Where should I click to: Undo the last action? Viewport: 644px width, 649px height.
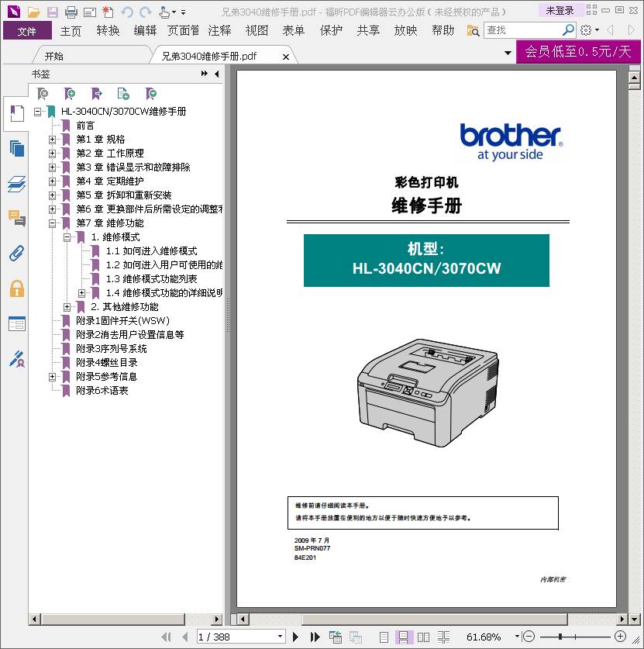point(127,12)
